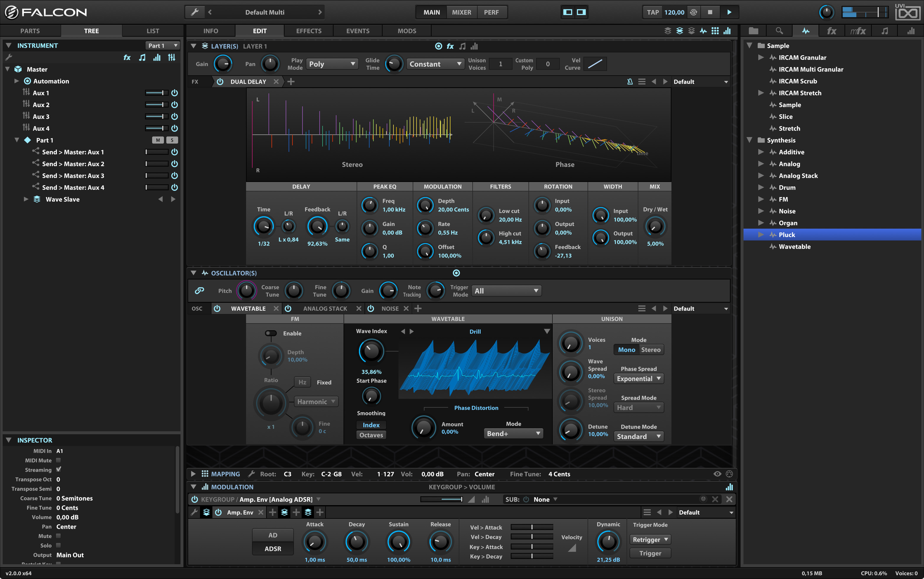Toggle power for Send > Master: Aux 3
This screenshot has height=579, width=924.
coord(175,175)
